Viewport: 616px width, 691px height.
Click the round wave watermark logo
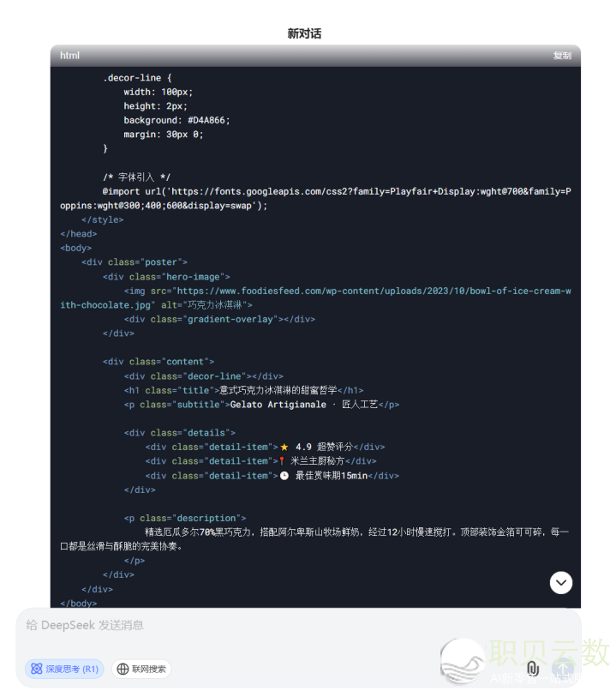tap(462, 660)
